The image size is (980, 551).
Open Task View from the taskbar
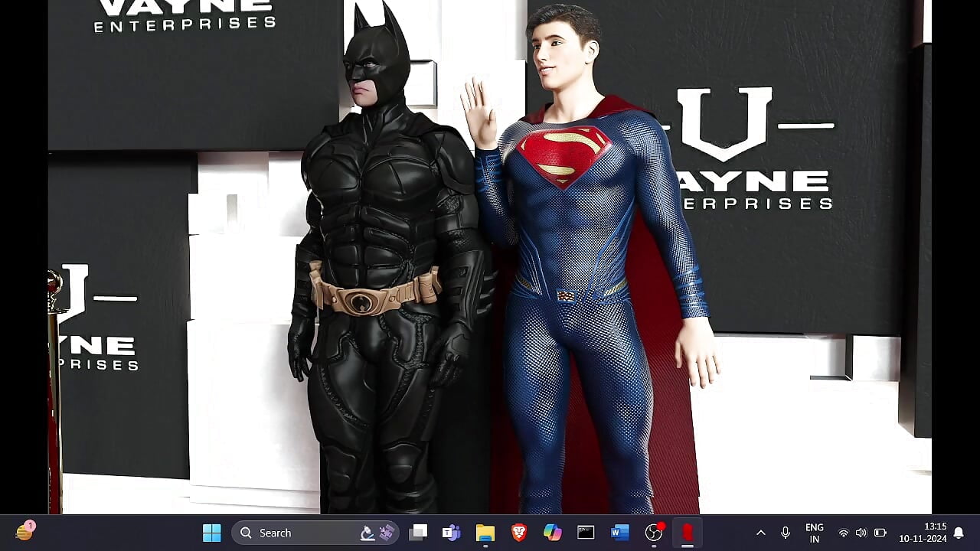418,533
